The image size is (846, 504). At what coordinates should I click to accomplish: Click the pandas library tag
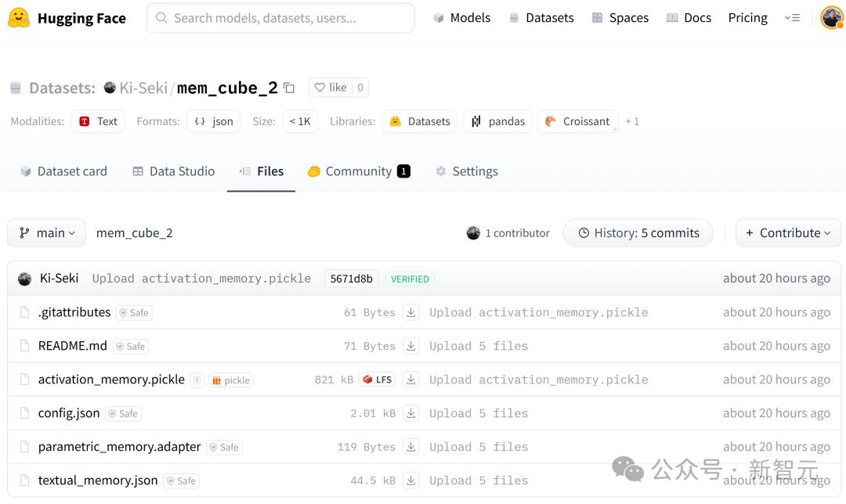[497, 121]
